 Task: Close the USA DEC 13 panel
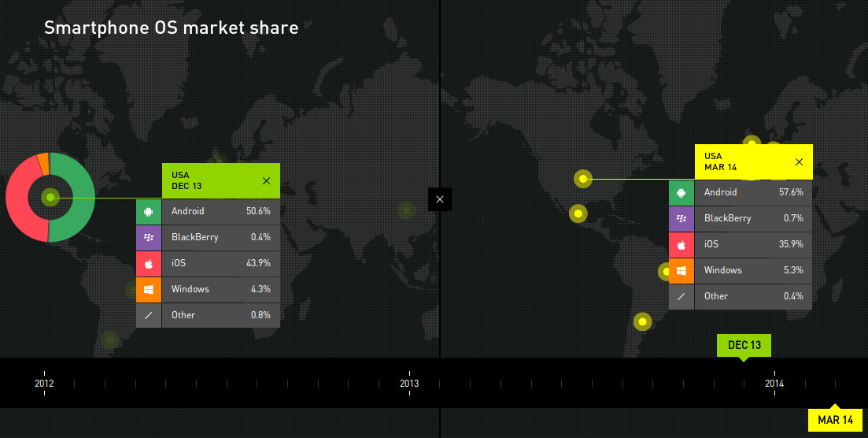pyautogui.click(x=266, y=180)
